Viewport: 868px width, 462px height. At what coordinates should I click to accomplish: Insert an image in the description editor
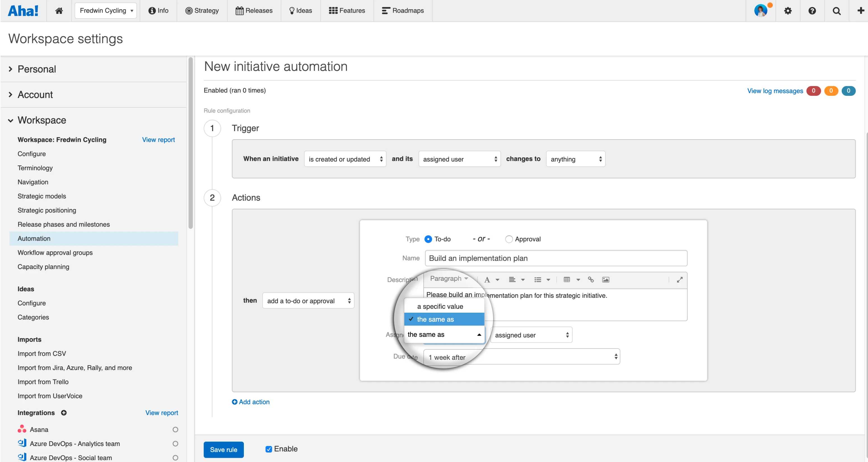[606, 280]
